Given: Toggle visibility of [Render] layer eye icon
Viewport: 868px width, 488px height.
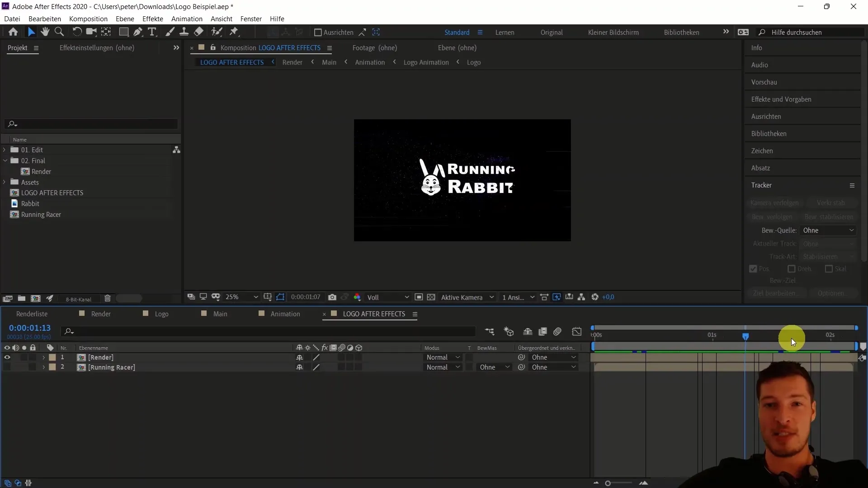Looking at the screenshot, I should tap(7, 357).
